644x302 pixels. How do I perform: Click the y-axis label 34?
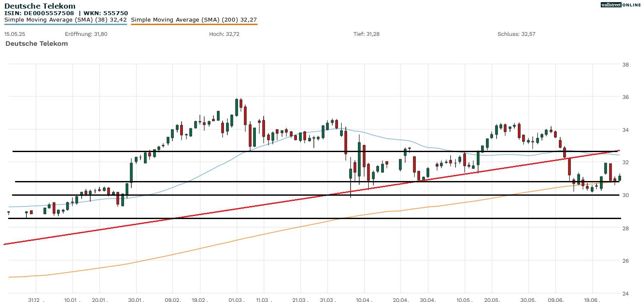pyautogui.click(x=625, y=130)
